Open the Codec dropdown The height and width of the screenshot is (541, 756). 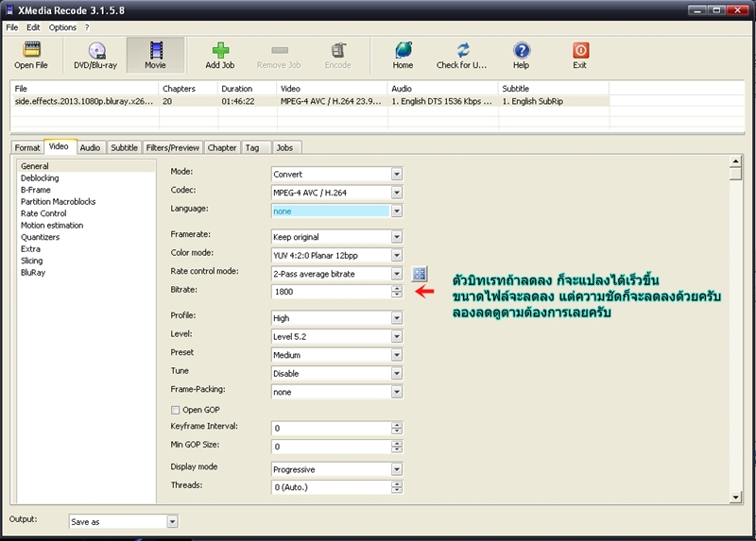click(397, 193)
